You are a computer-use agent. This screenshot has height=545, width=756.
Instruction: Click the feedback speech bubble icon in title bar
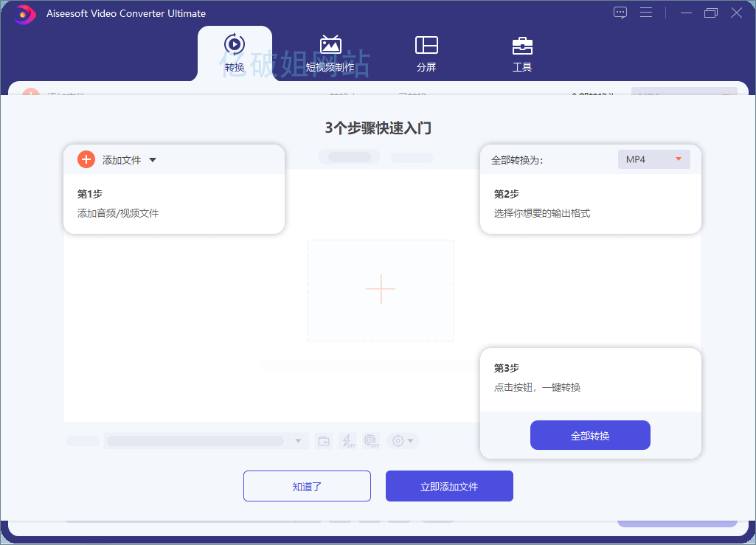[620, 13]
